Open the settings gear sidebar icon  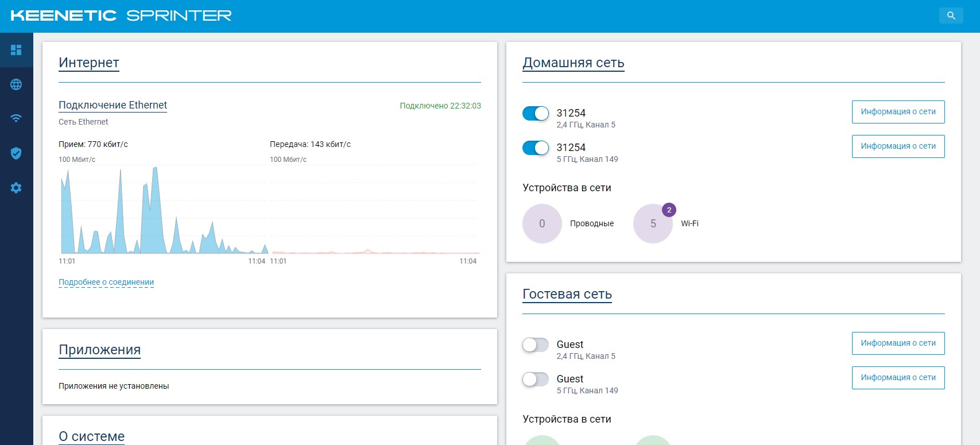[x=16, y=188]
